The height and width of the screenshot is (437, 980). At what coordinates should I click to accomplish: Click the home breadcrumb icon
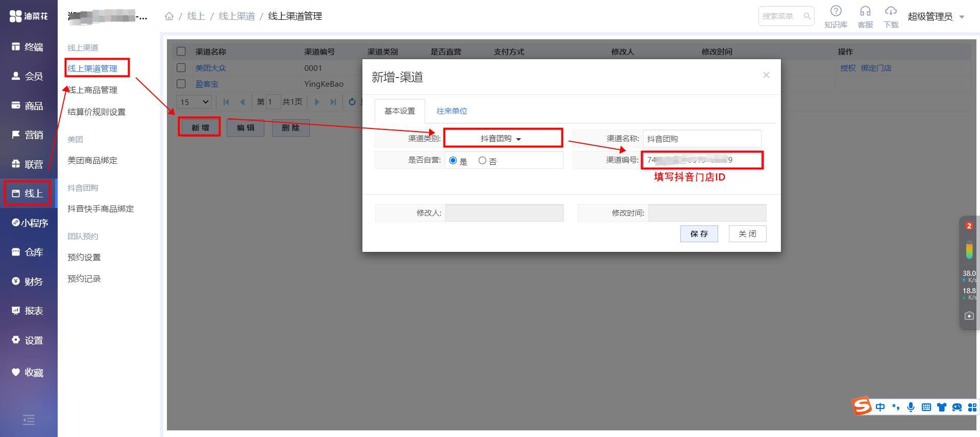pyautogui.click(x=169, y=16)
